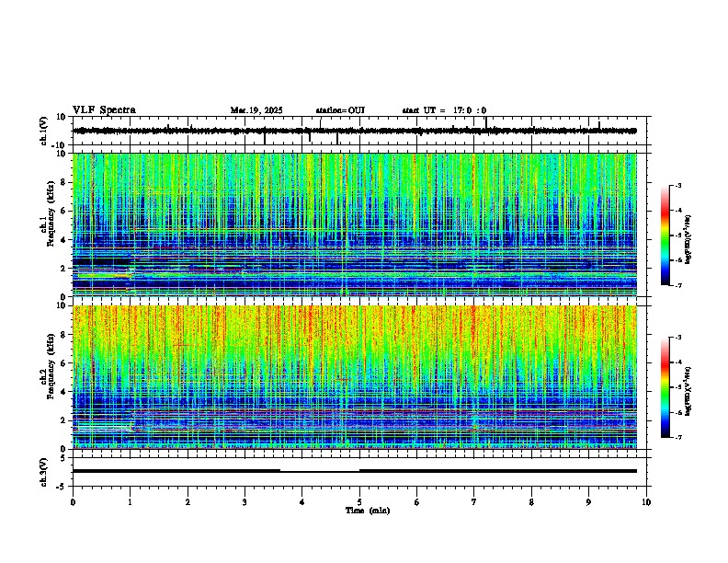728x563 pixels.
Task: Click the ch.2 'Frequency (kHz)' axis label
Action: [51, 366]
